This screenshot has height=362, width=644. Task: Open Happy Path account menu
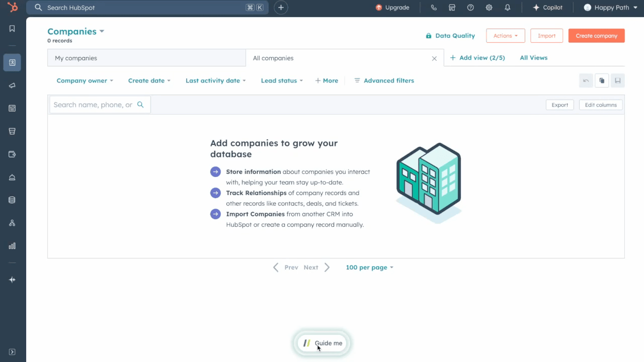click(611, 8)
